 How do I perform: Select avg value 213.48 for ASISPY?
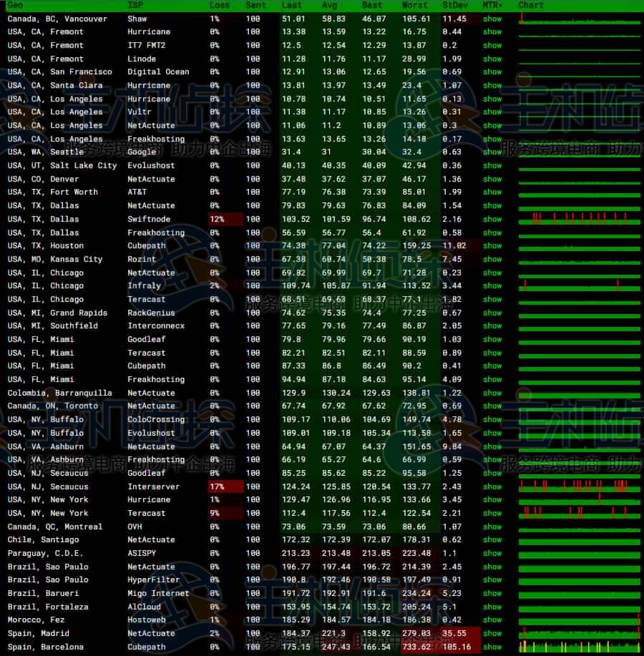pyautogui.click(x=336, y=554)
